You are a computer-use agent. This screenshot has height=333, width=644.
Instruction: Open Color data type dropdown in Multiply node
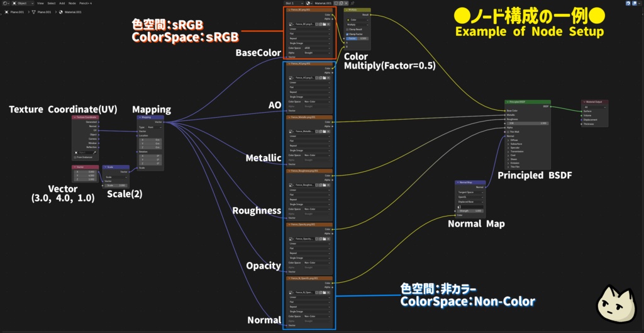[357, 20]
